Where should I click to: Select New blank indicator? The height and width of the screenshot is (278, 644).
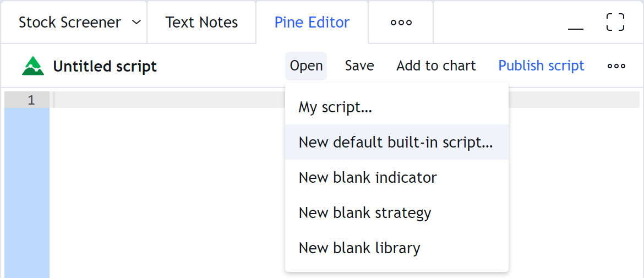pyautogui.click(x=397, y=177)
